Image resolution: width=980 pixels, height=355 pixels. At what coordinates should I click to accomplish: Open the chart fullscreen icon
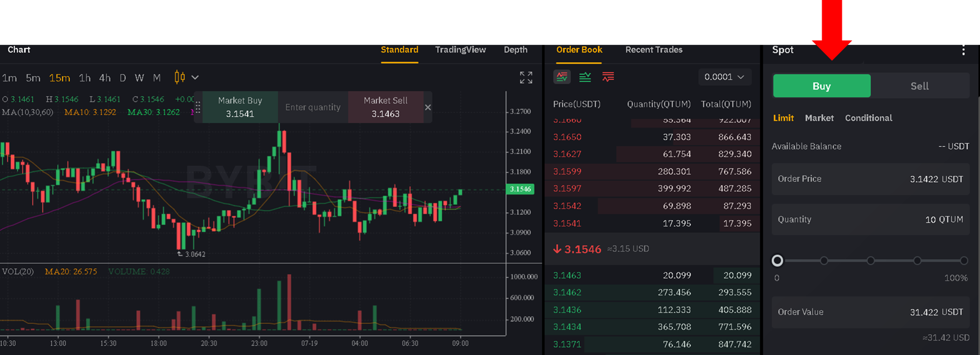(x=526, y=77)
